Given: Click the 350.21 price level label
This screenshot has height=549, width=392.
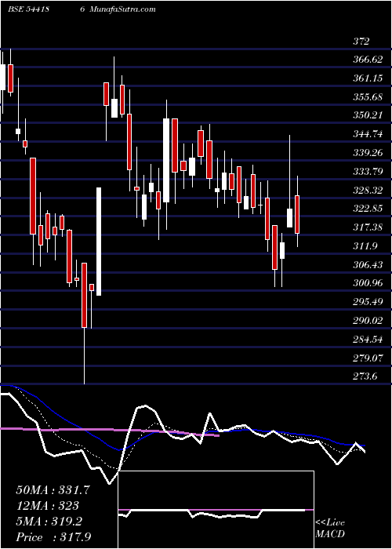Looking at the screenshot, I should 368,115.
